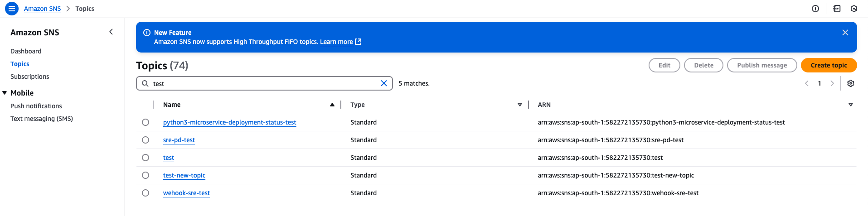Open the tutorials panel icon in the header
The image size is (868, 216).
pyautogui.click(x=837, y=9)
